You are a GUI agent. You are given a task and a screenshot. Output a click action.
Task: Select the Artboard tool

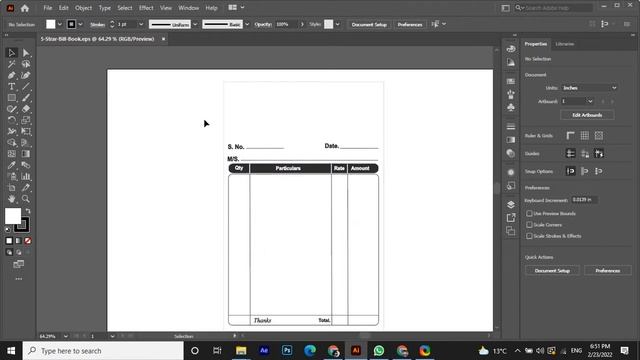point(11,188)
